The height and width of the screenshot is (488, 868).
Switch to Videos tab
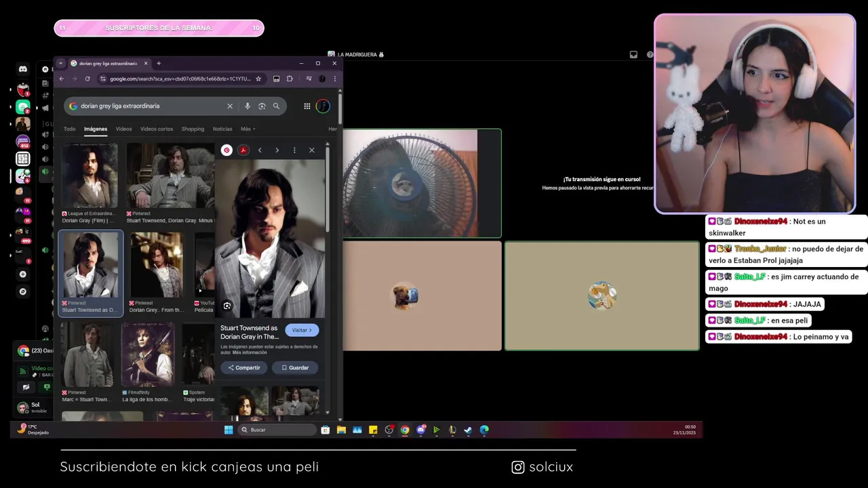pyautogui.click(x=123, y=129)
